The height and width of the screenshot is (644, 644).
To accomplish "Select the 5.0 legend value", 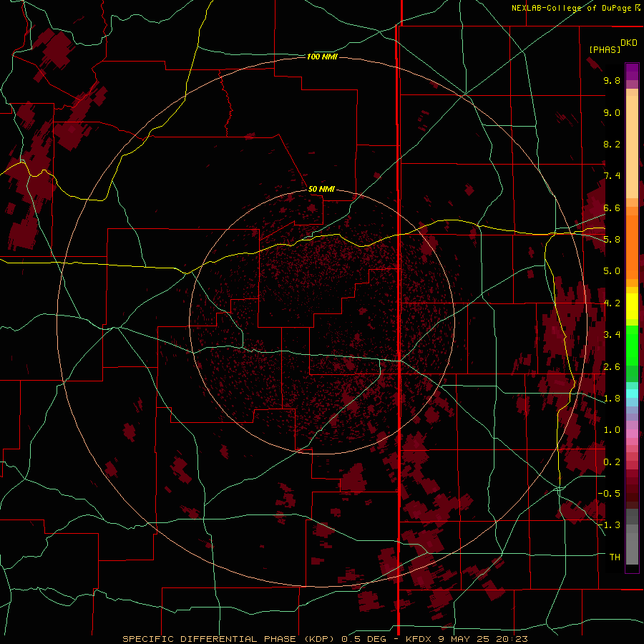I will point(612,271).
